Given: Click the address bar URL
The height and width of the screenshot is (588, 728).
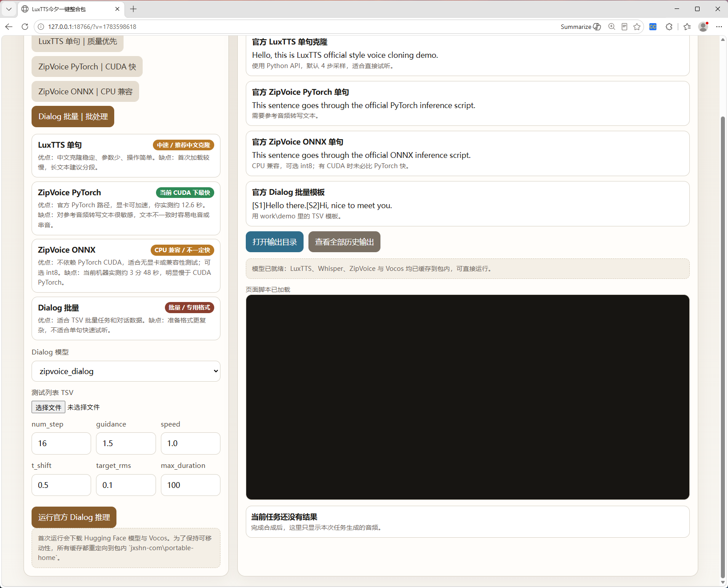Looking at the screenshot, I should [92, 27].
